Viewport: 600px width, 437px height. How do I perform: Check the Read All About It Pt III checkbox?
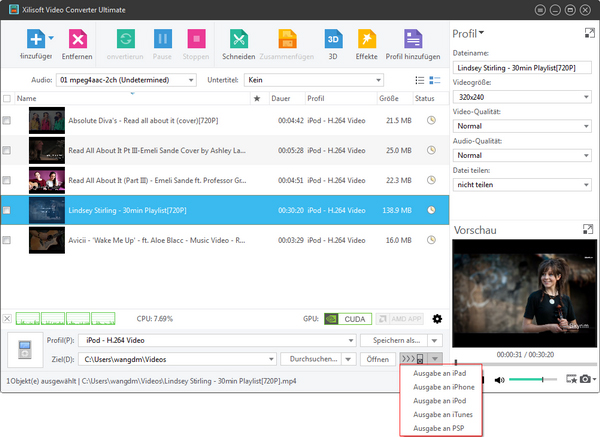pyautogui.click(x=7, y=150)
